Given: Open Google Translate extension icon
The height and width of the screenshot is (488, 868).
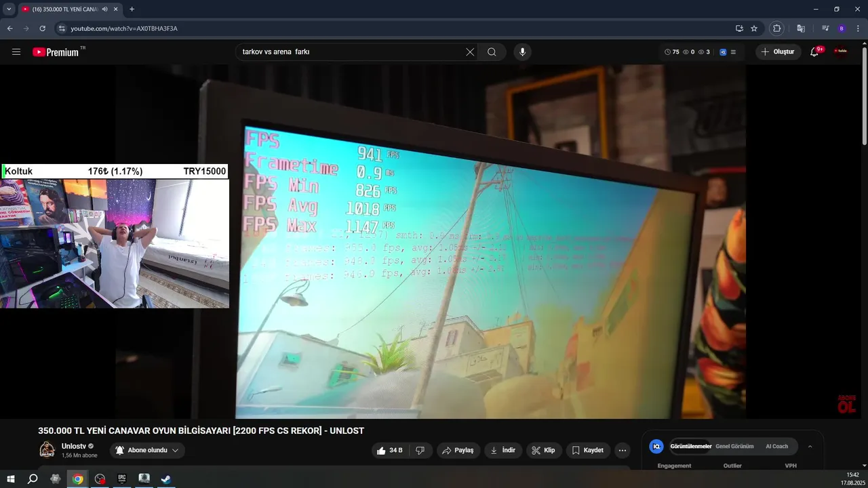Looking at the screenshot, I should point(801,28).
